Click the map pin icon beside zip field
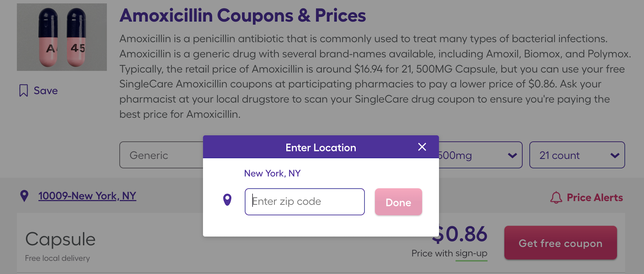The height and width of the screenshot is (274, 644). (x=227, y=200)
